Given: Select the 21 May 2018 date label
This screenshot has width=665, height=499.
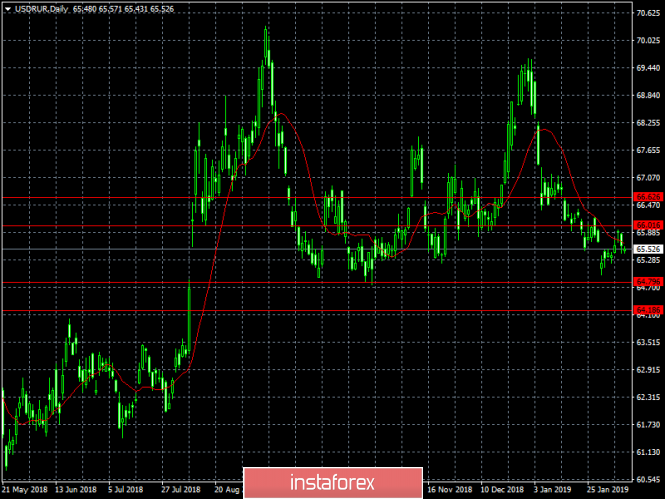Looking at the screenshot, I should pyautogui.click(x=25, y=492).
